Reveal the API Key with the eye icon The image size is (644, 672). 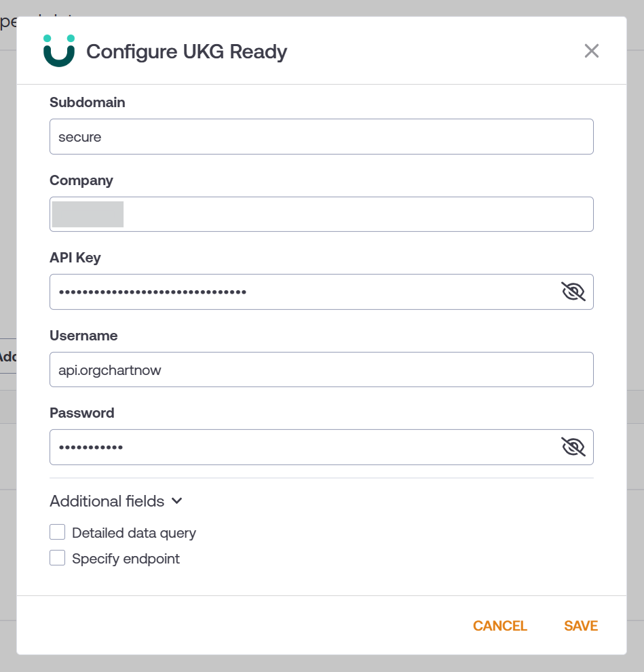pos(573,291)
